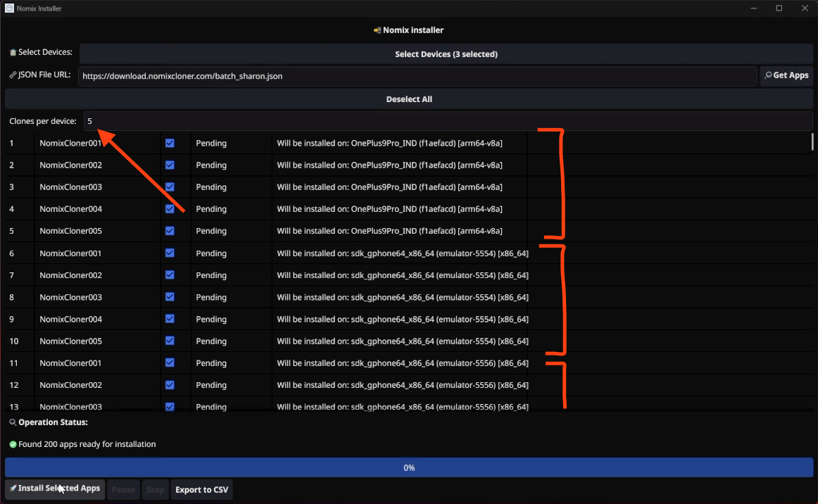Select NomixCloner005 name in row 5
The image size is (818, 504).
pyautogui.click(x=70, y=231)
